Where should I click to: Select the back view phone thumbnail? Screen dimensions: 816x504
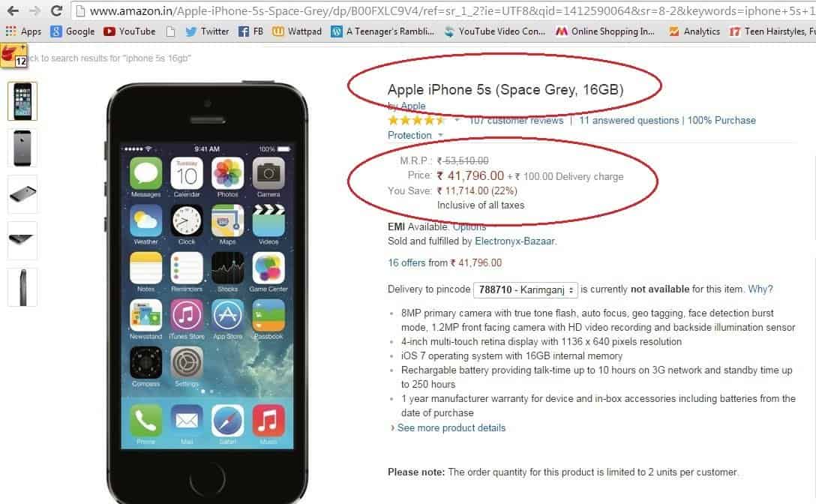tap(22, 148)
